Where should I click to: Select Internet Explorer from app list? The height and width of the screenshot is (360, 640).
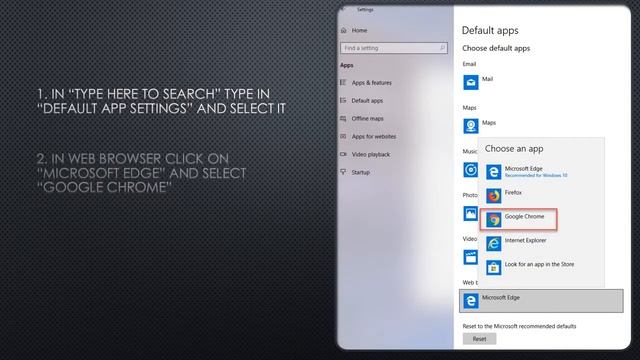pyautogui.click(x=516, y=244)
